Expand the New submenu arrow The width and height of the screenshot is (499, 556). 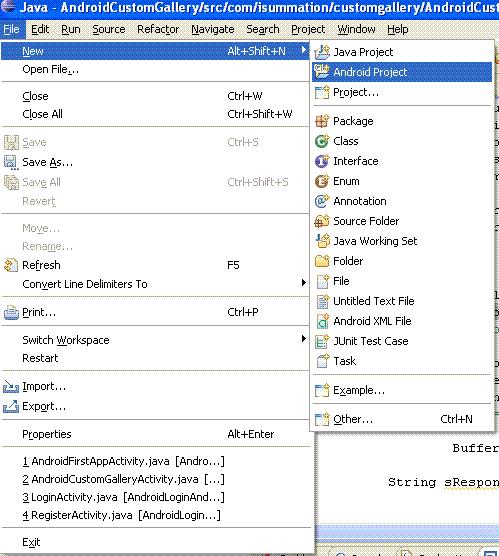(304, 50)
